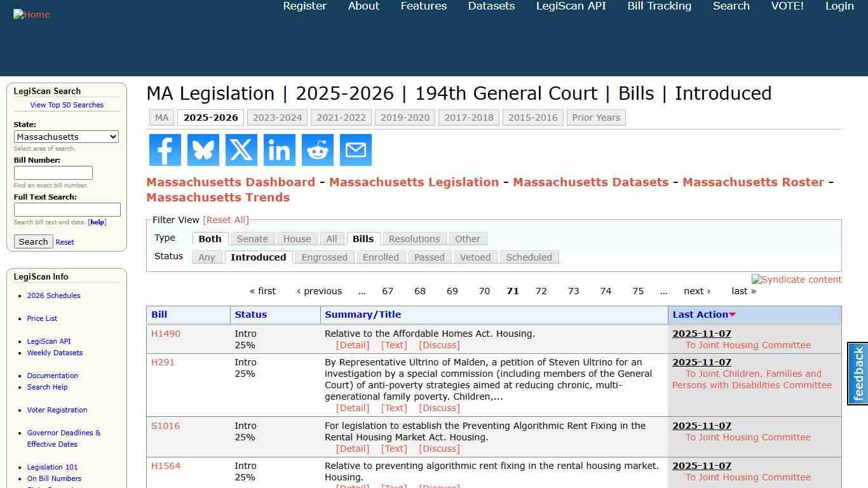
Task: Switch to the 2023-2024 session tab
Action: (277, 117)
